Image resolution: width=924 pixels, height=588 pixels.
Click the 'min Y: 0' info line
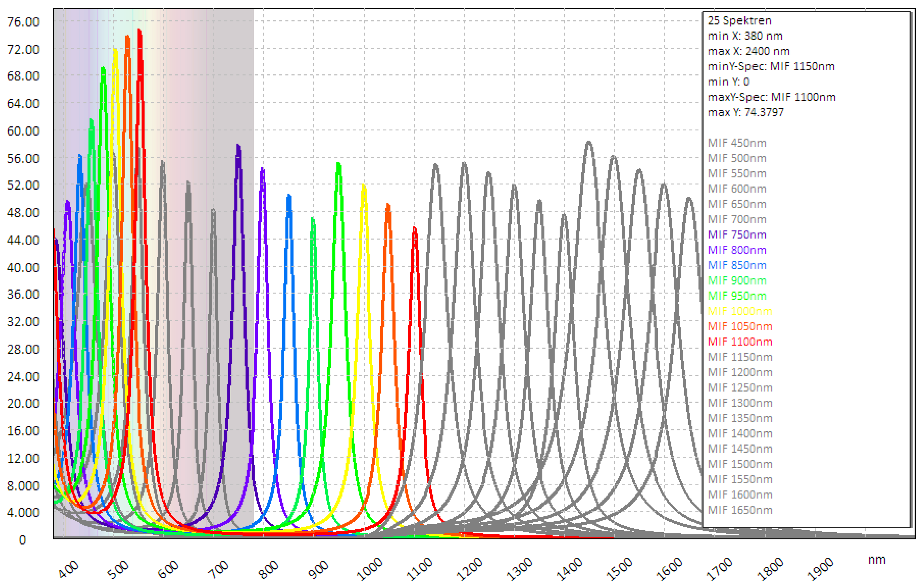(x=728, y=82)
